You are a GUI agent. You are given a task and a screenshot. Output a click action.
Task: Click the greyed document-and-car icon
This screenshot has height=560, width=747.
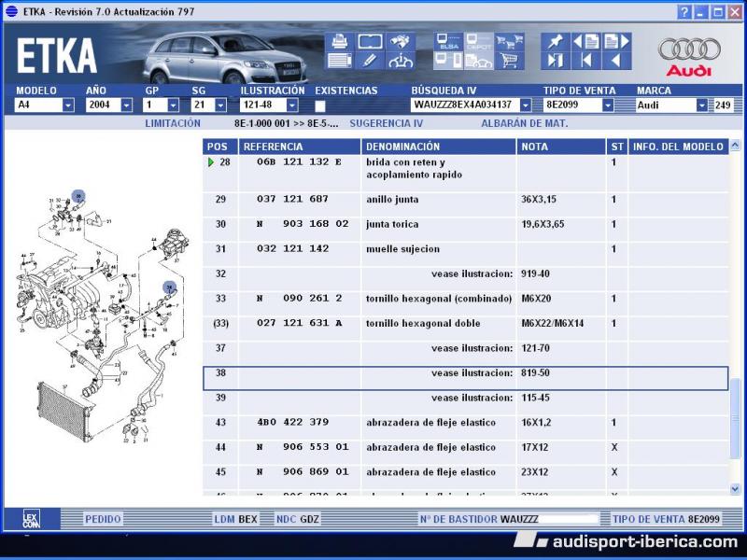tap(478, 61)
